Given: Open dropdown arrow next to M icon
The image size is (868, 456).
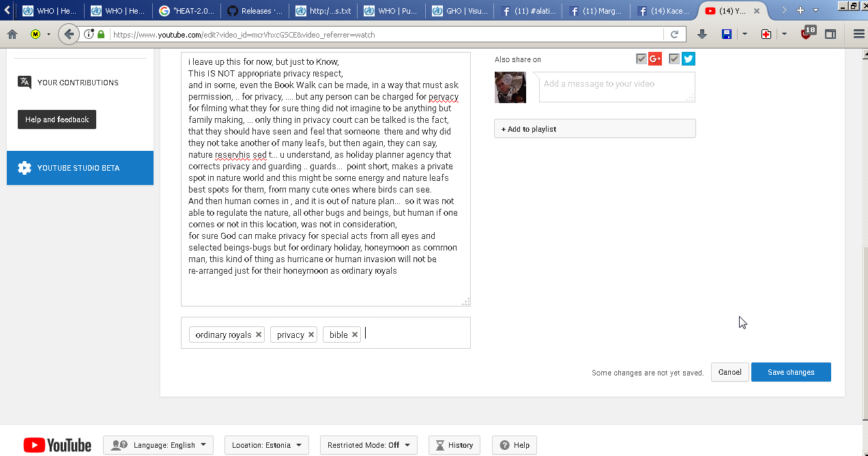Looking at the screenshot, I should 48,34.
